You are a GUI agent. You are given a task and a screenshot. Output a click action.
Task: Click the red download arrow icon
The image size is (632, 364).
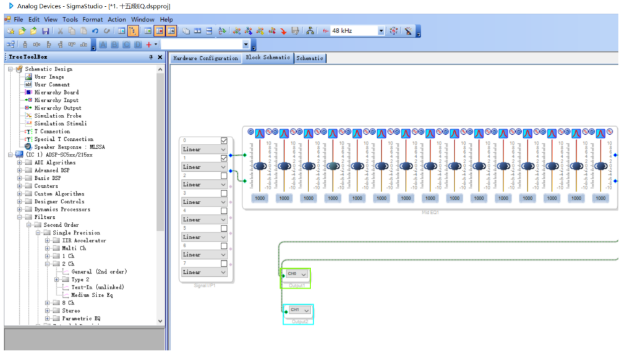tap(284, 31)
